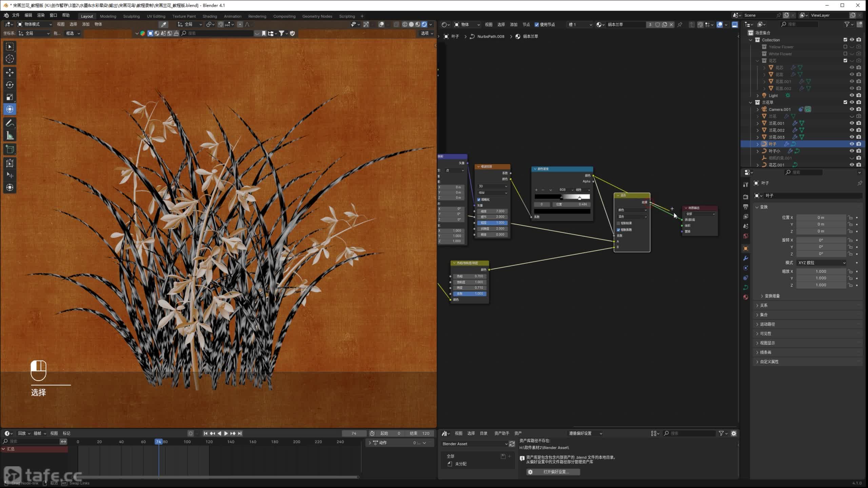Select the Rotate tool icon
Viewport: 868px width, 488px height.
pos(10,85)
